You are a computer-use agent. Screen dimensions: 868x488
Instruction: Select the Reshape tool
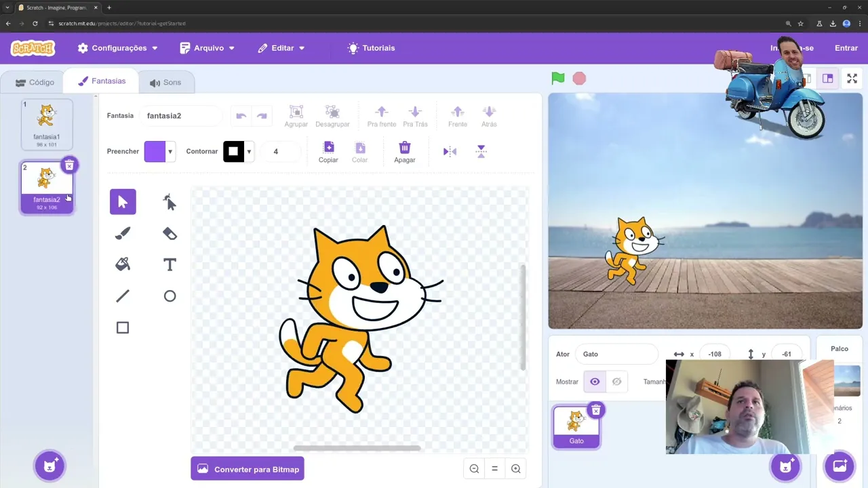(x=170, y=202)
